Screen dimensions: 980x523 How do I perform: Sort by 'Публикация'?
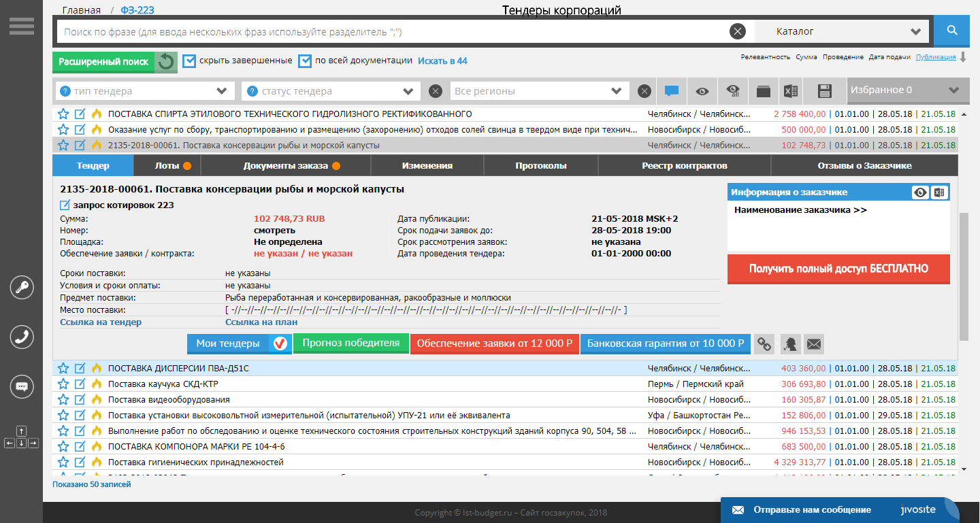(936, 57)
